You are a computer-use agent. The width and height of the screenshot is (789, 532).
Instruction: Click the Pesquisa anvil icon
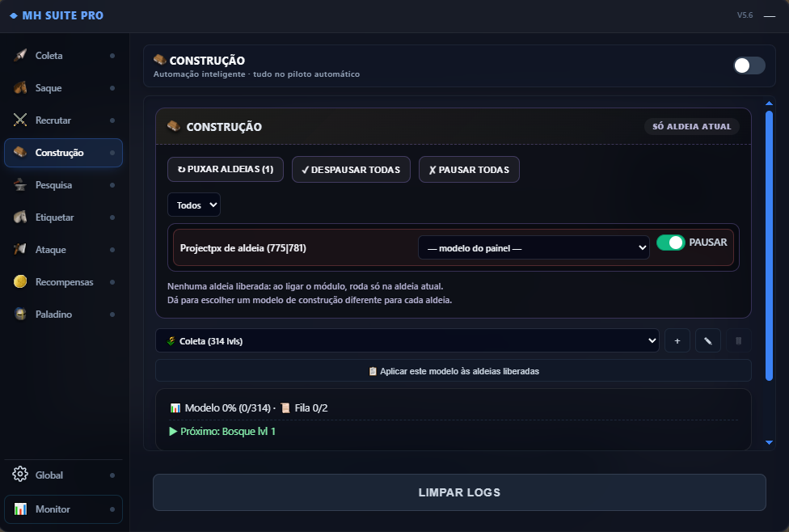tap(20, 184)
